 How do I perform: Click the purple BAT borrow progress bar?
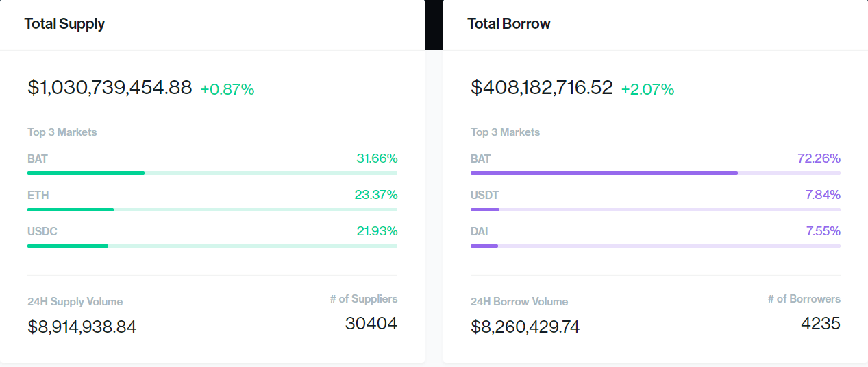[603, 173]
